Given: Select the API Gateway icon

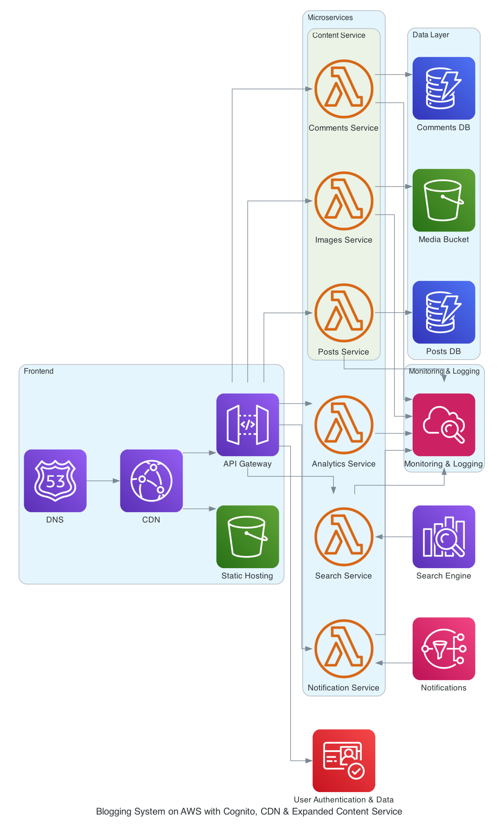Looking at the screenshot, I should tap(248, 425).
